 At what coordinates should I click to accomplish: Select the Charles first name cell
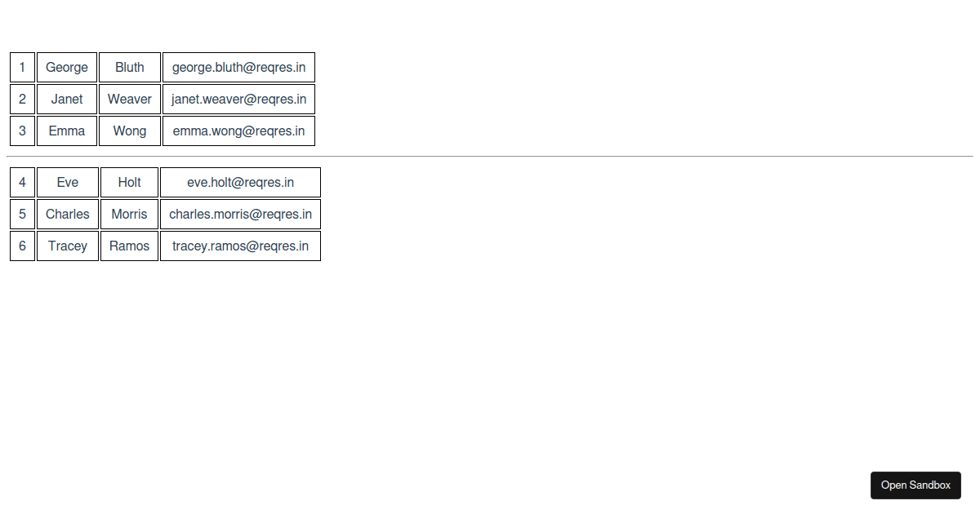click(x=68, y=215)
